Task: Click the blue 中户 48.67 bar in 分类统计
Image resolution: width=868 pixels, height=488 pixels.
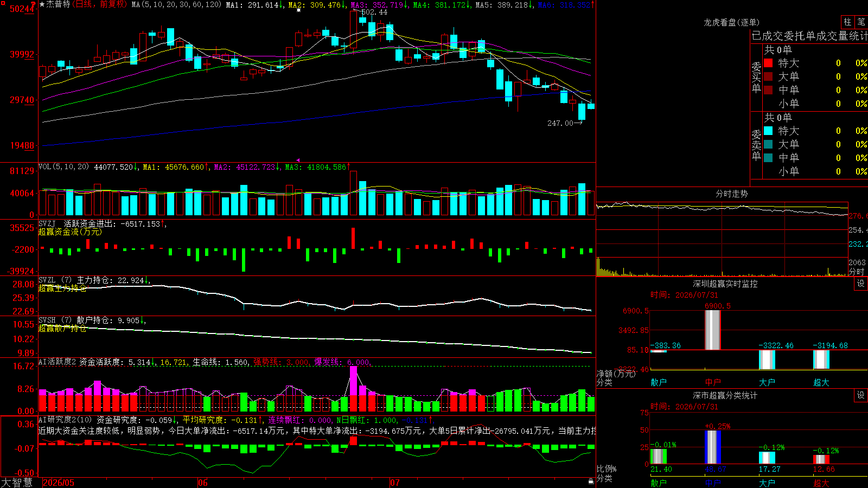Action: tap(713, 447)
